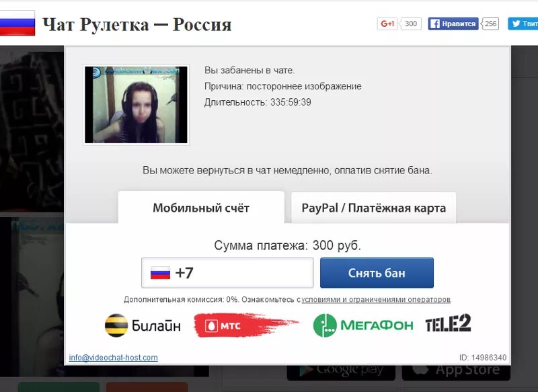Click the Facebook like count 256 bubble
Image resolution: width=538 pixels, height=392 pixels.
(490, 24)
